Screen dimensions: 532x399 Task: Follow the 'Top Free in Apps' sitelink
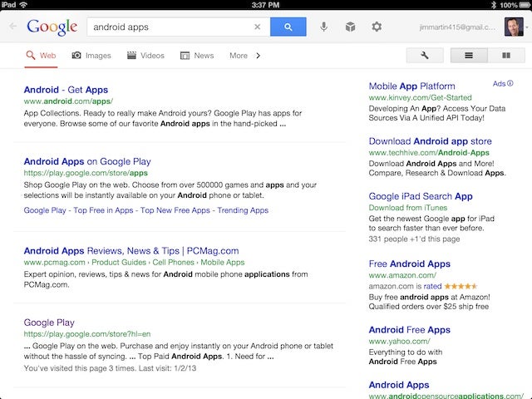point(103,210)
